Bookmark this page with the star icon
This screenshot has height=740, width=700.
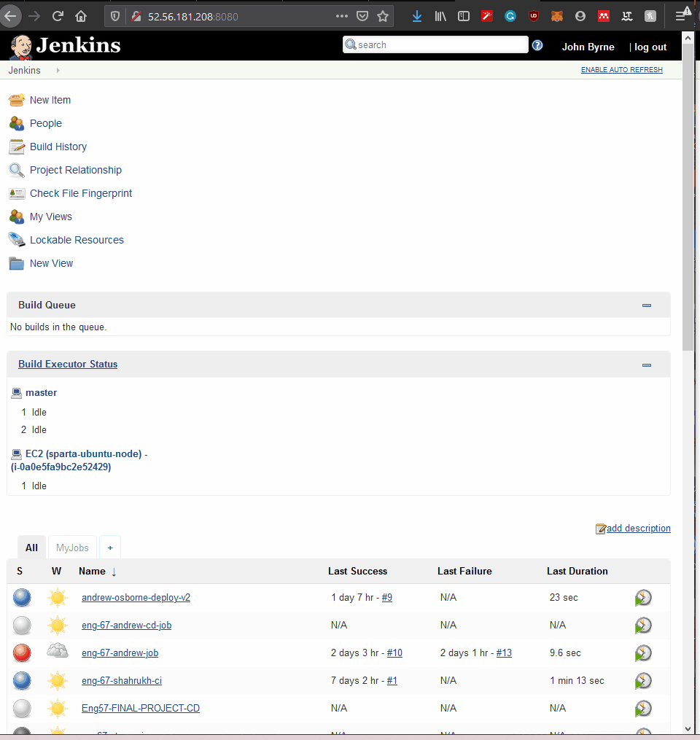[x=383, y=17]
